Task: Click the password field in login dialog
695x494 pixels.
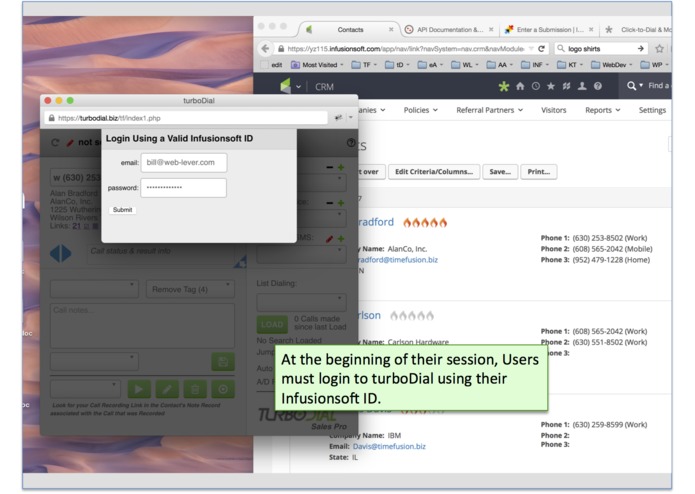Action: [x=184, y=187]
